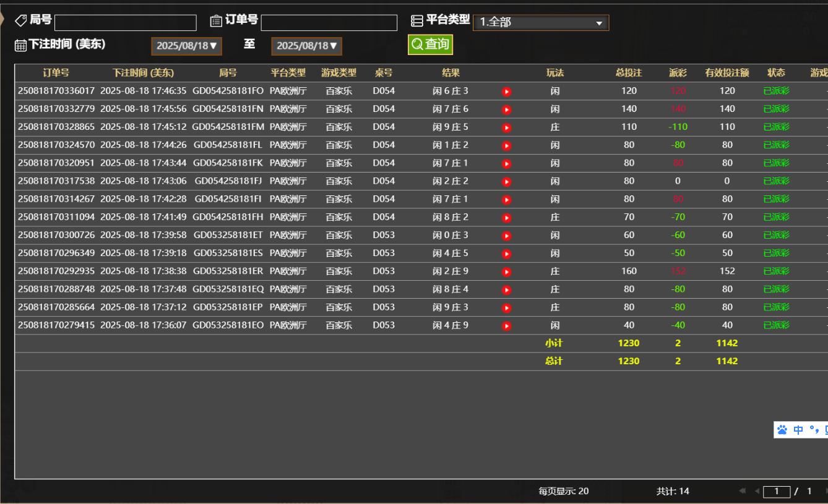Viewport: 828px width, 504px height.
Task: Click the list icon next to 平台类型
Action: [x=418, y=20]
